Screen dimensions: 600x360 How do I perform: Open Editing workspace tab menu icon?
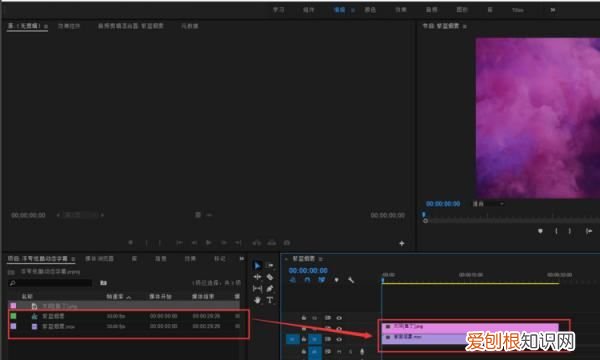coord(353,10)
